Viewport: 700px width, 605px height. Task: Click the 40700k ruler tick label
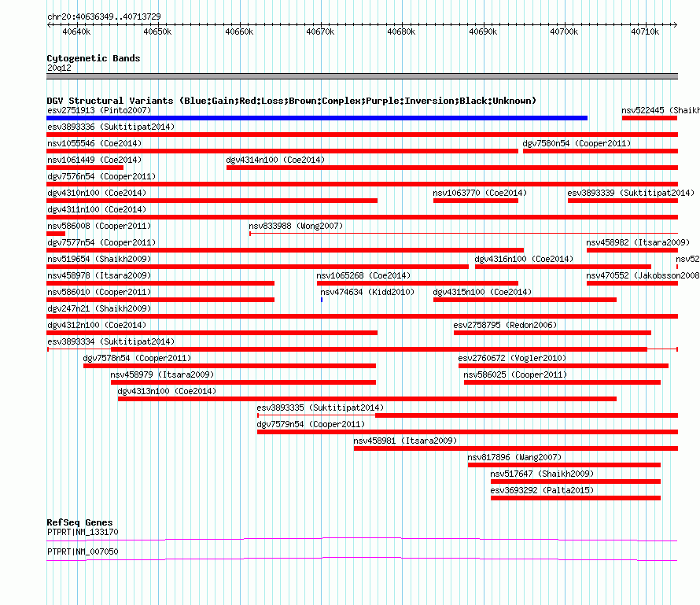click(564, 31)
